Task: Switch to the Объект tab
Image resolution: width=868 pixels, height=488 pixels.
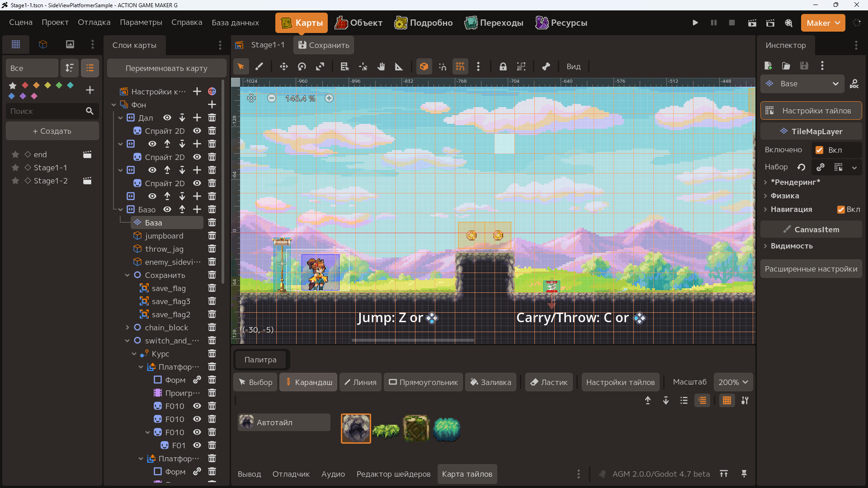Action: point(359,23)
